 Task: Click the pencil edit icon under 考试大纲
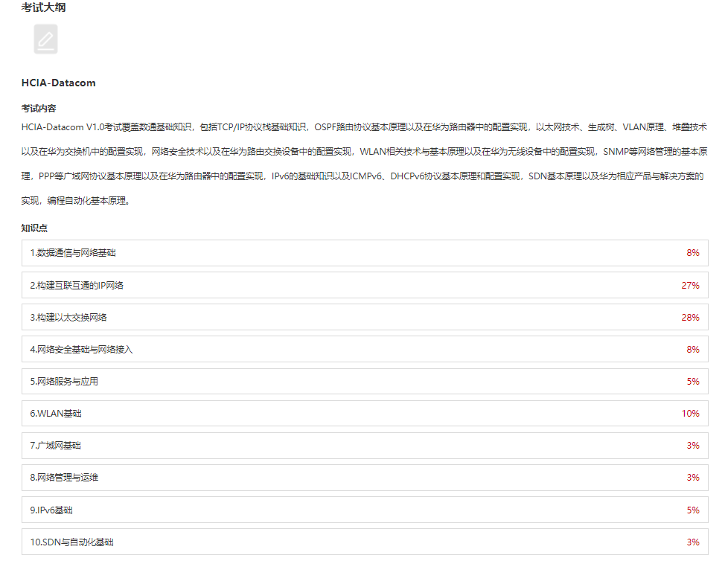[45, 39]
